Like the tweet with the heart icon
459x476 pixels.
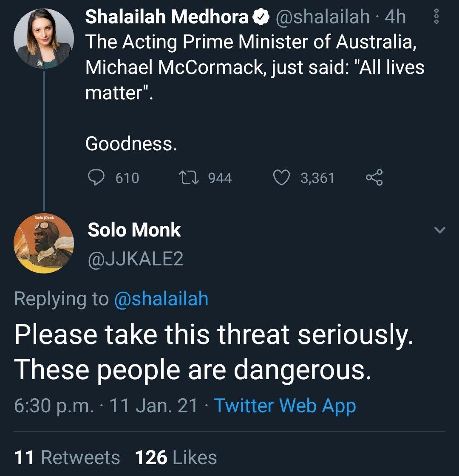[x=281, y=177]
